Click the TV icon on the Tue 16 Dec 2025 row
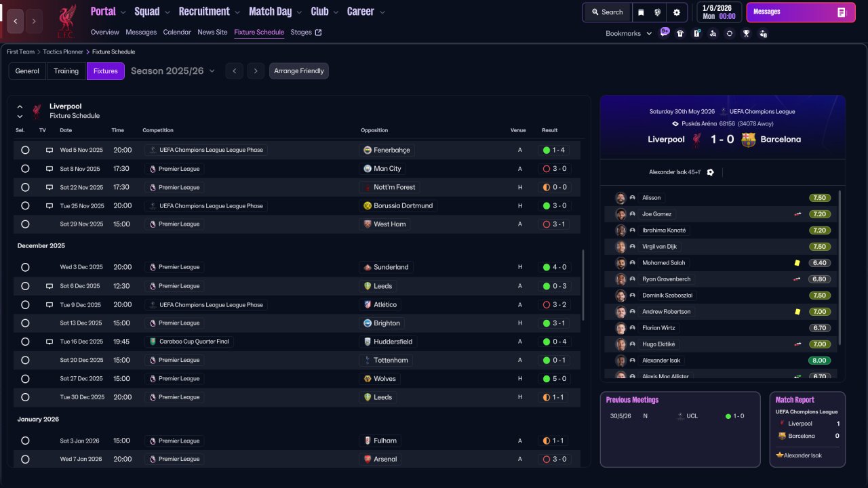Viewport: 868px width, 488px height. [49, 342]
